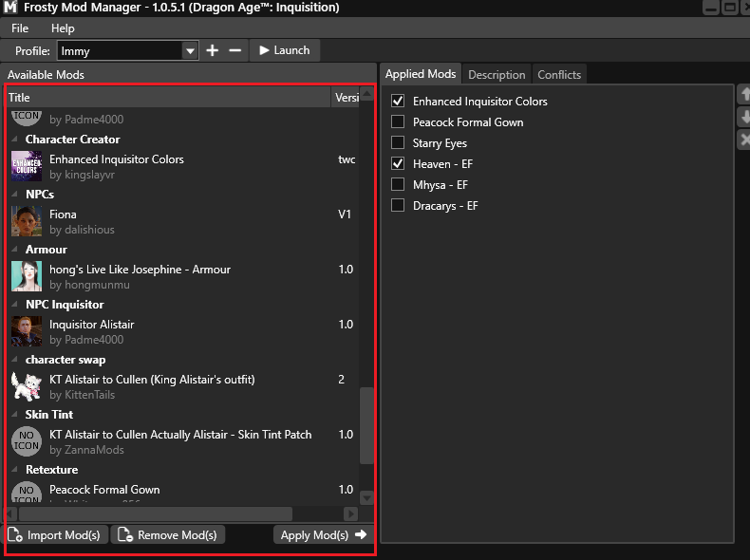Collapse the Retexture group
The image size is (750, 560).
point(15,469)
